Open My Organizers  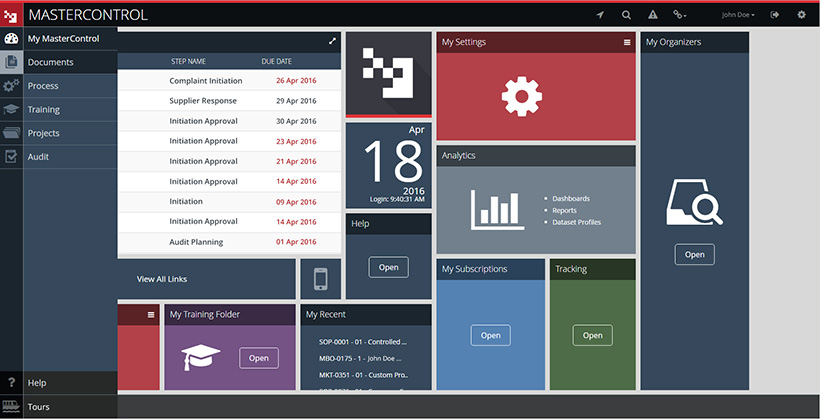click(694, 255)
